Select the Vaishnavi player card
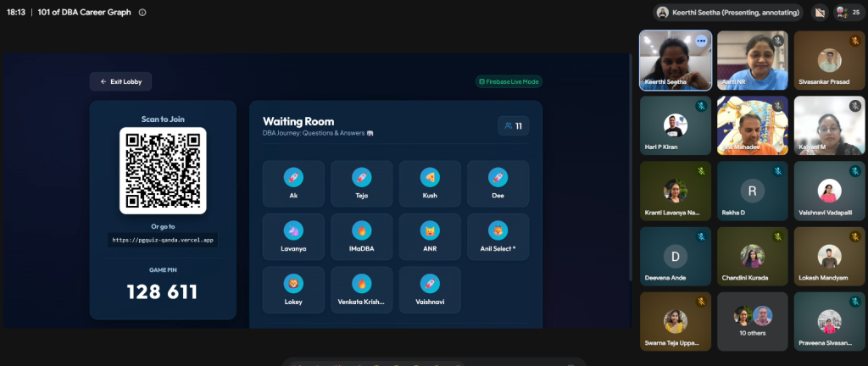The width and height of the screenshot is (868, 366). tap(430, 291)
